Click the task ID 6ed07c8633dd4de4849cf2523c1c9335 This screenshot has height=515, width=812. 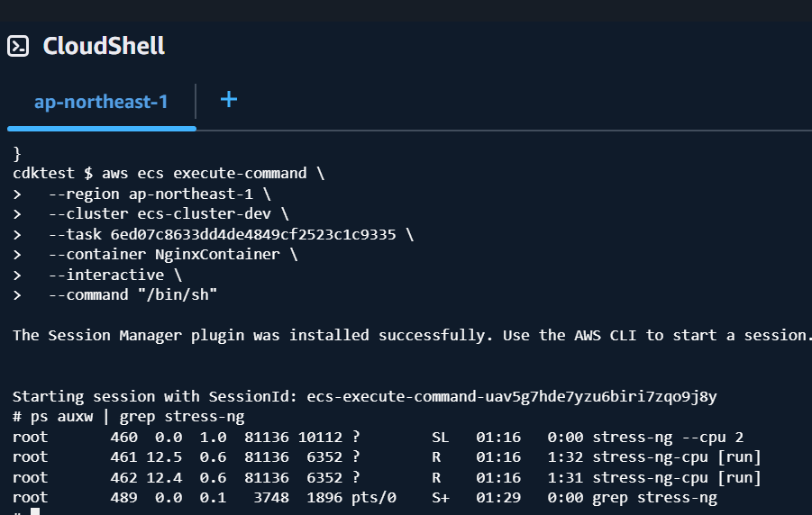tap(252, 234)
